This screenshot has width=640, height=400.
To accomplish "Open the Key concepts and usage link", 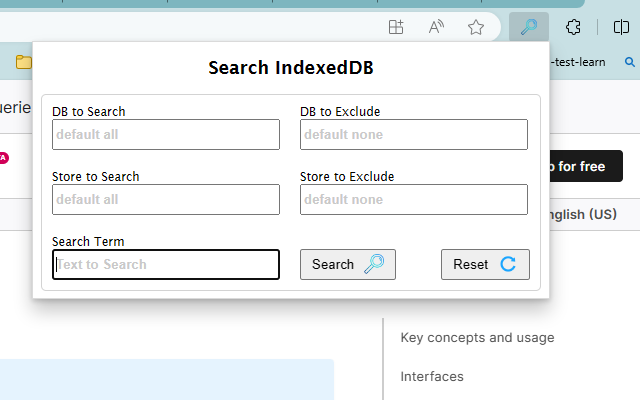I will tap(477, 338).
